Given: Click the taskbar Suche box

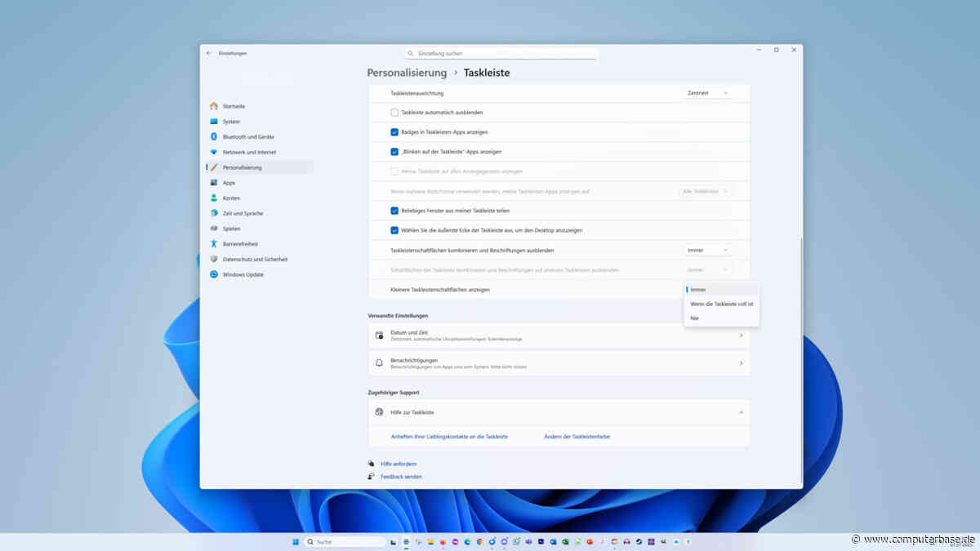Looking at the screenshot, I should pyautogui.click(x=345, y=542).
